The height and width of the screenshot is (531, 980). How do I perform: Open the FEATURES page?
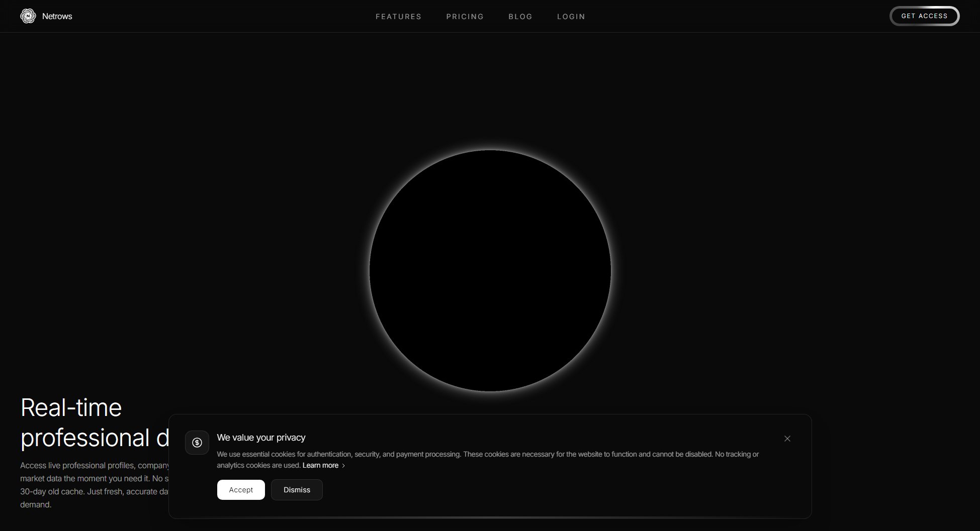(x=398, y=16)
